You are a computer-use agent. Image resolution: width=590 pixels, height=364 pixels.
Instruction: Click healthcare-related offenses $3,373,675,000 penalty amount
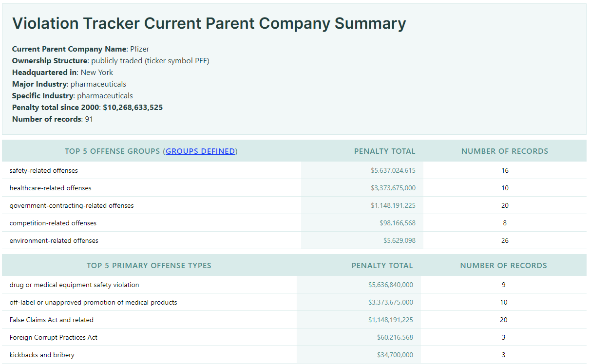[x=393, y=188]
